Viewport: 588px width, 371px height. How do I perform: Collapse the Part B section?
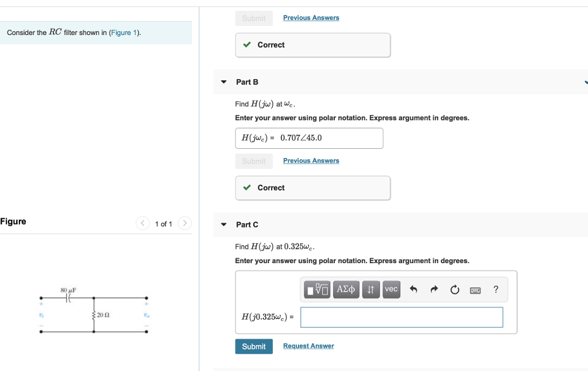(x=223, y=82)
